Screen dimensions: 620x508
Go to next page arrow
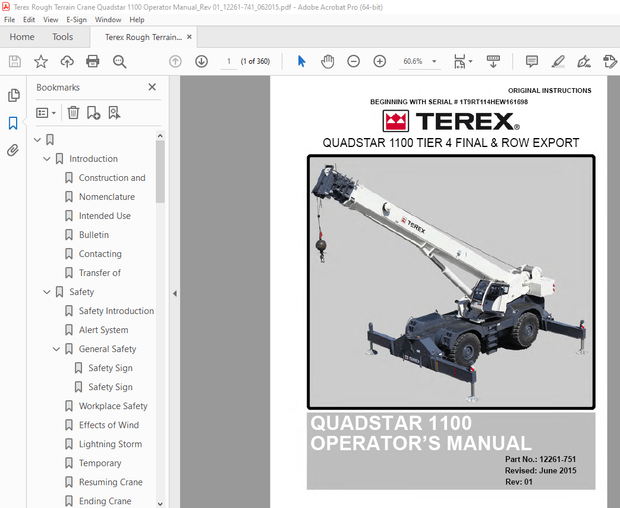pyautogui.click(x=201, y=61)
